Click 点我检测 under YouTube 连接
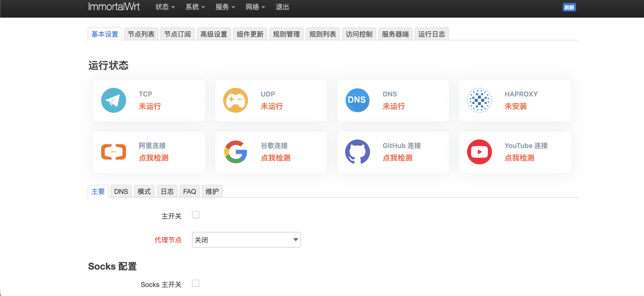 pos(519,158)
